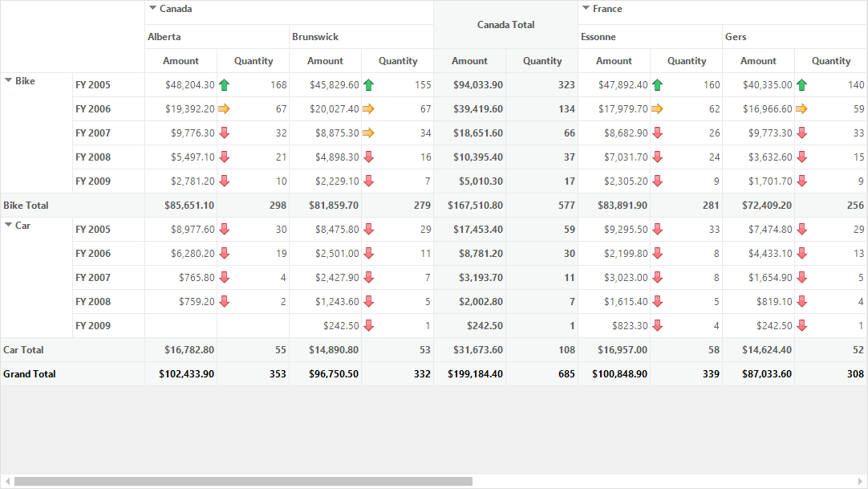Click red down arrow beside Brunswick $242.50
The image size is (868, 489).
pos(369,326)
